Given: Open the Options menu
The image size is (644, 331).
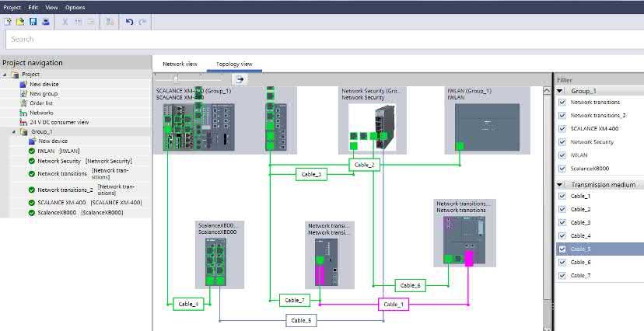Looking at the screenshot, I should point(75,8).
